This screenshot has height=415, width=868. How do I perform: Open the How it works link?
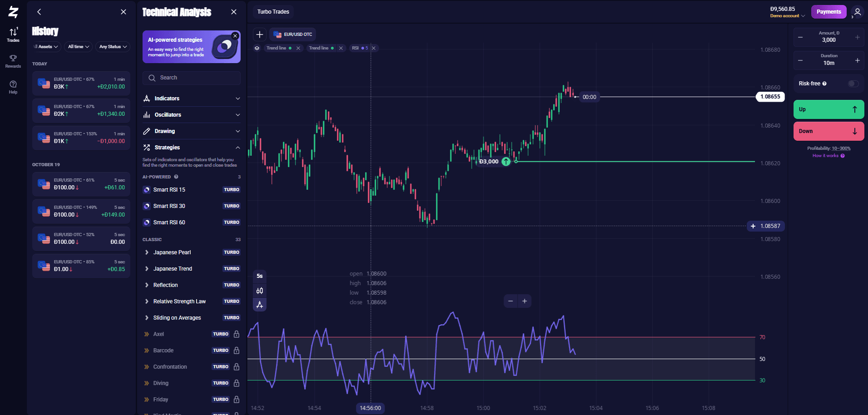coord(828,156)
